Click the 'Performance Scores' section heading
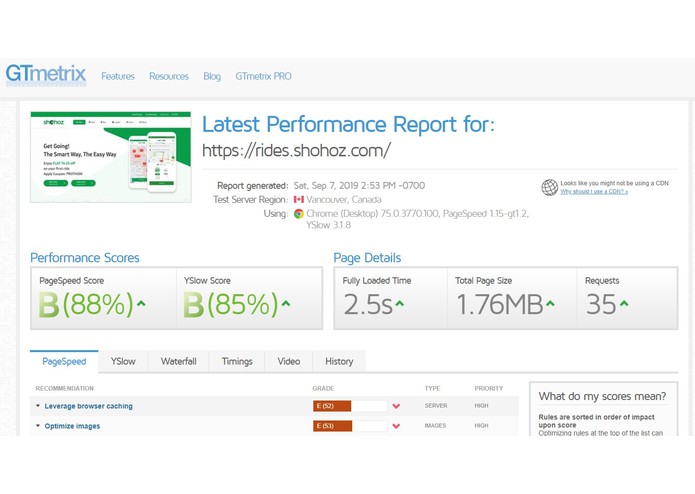Viewport: 695px width, 494px height. [85, 258]
